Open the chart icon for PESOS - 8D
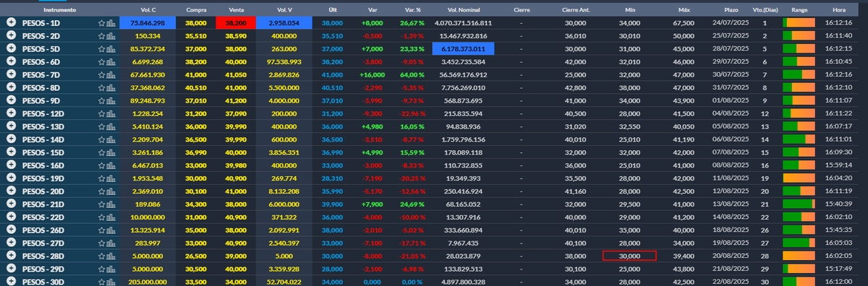Screen dimensions: 868x286 (x=111, y=87)
